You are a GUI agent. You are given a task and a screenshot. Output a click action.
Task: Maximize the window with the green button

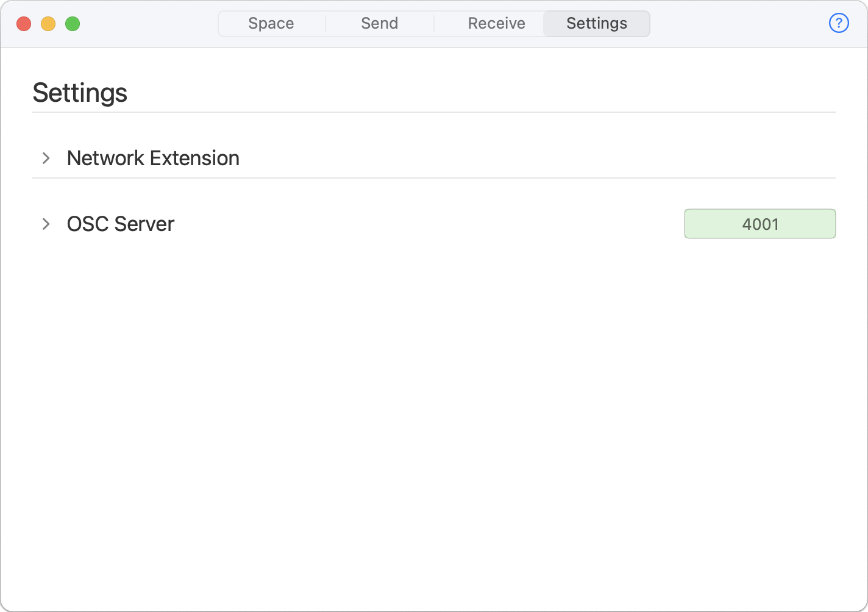[73, 24]
